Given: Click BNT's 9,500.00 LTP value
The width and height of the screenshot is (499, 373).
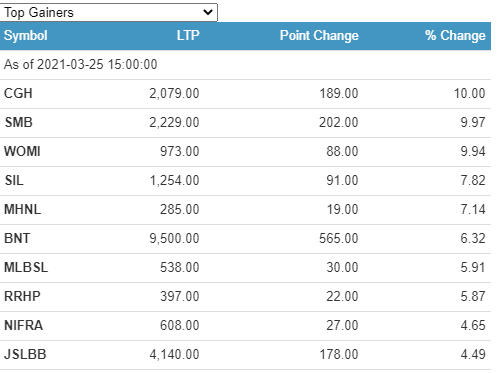Looking at the screenshot, I should coord(174,238).
